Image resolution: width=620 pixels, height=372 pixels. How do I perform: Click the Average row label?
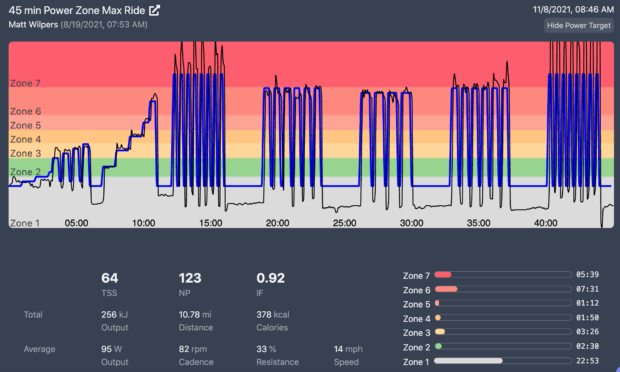coord(39,349)
